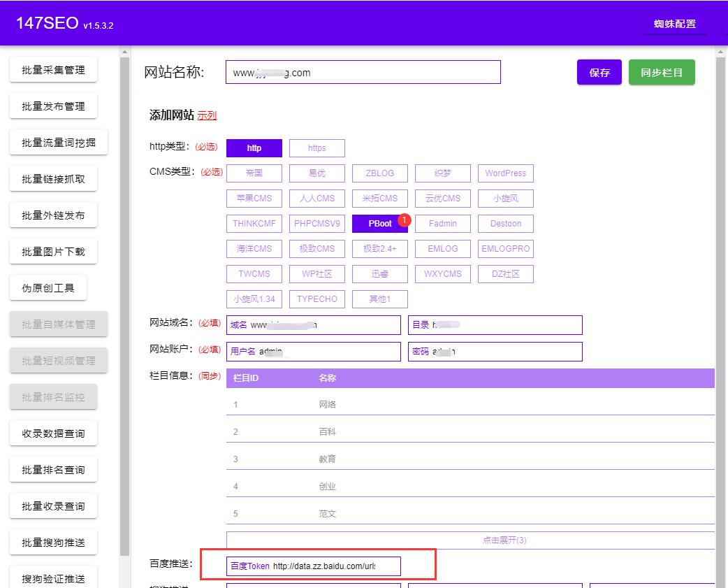The height and width of the screenshot is (588, 728).
Task: Open the 批量图片下载 tool
Action: 53,251
